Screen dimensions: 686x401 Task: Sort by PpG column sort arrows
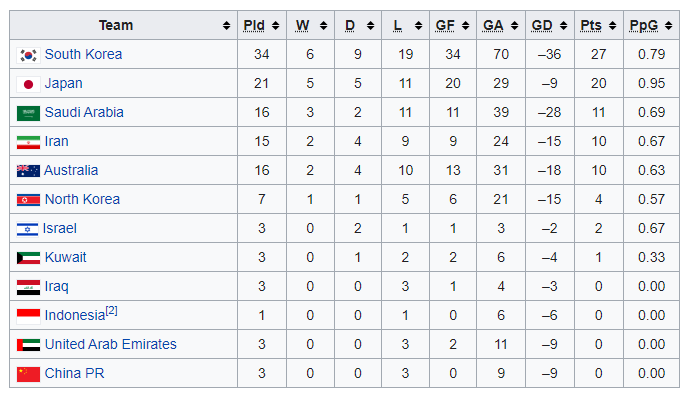[x=668, y=25]
